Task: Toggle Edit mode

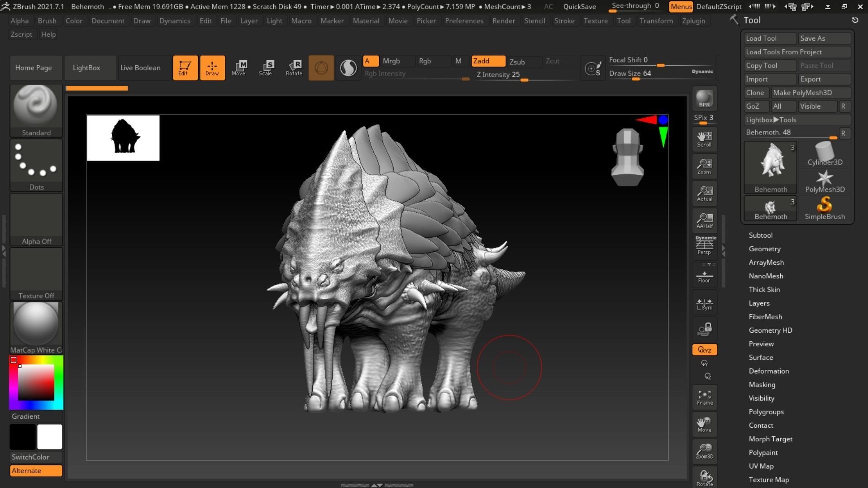Action: tap(185, 68)
